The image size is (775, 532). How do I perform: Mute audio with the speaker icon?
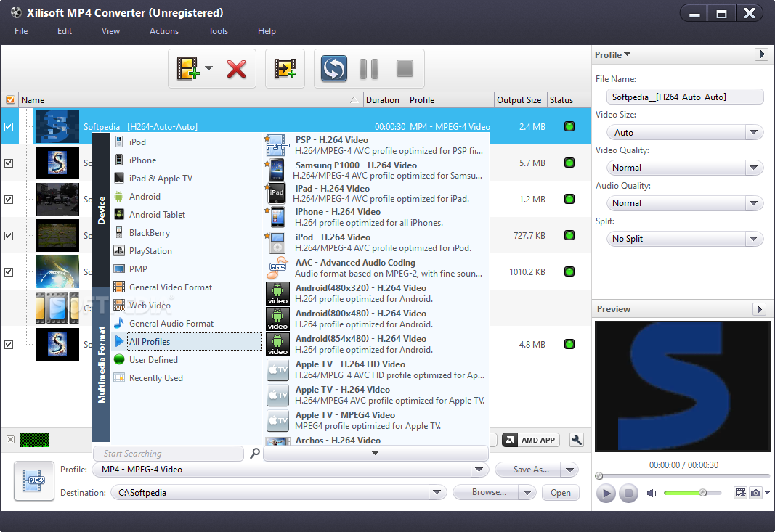click(x=652, y=493)
